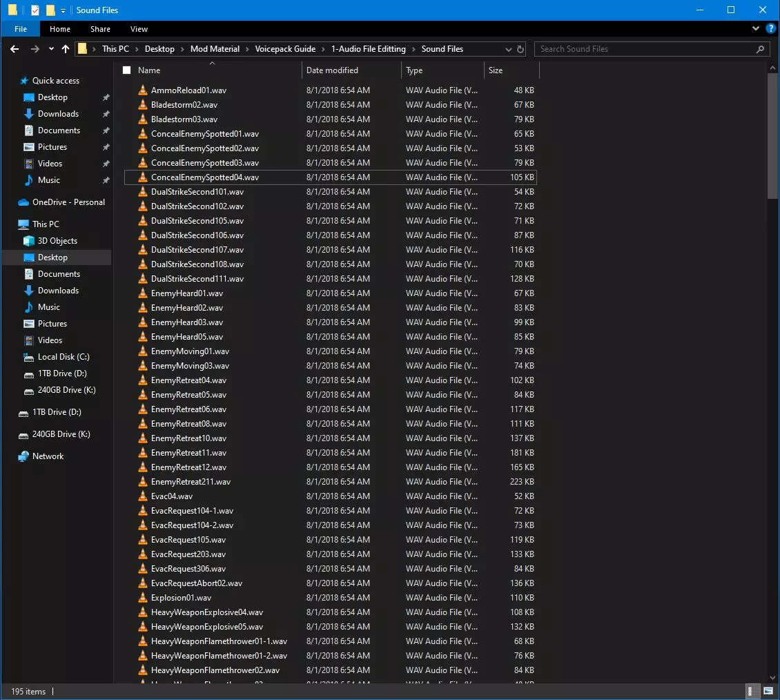
Task: Click the file list vertical scrollbar thumb
Action: pyautogui.click(x=772, y=136)
